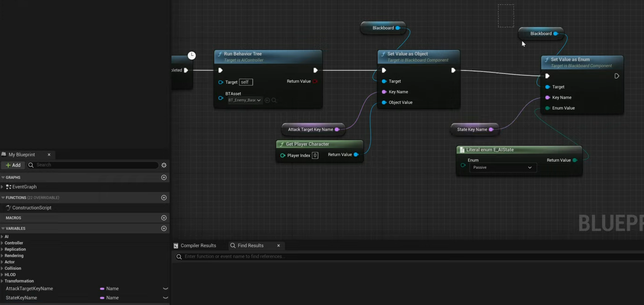Add a new function via the plus icon
The width and height of the screenshot is (644, 305).
[x=164, y=197]
